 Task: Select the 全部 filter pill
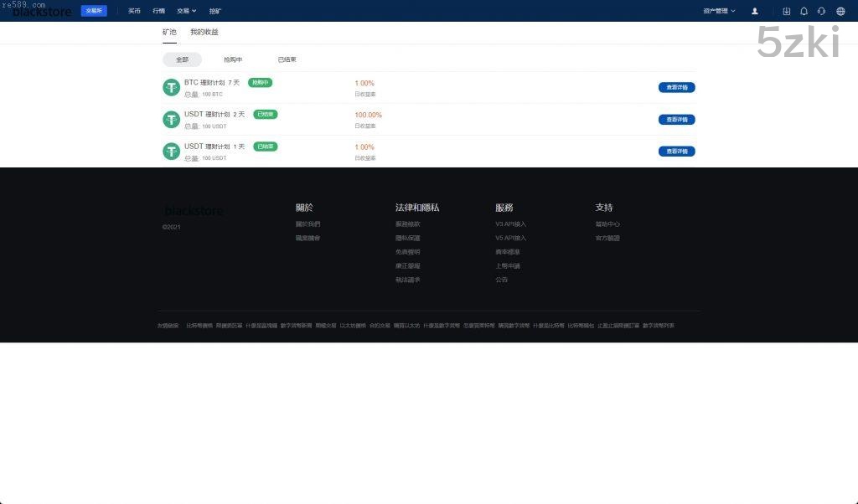(x=182, y=60)
